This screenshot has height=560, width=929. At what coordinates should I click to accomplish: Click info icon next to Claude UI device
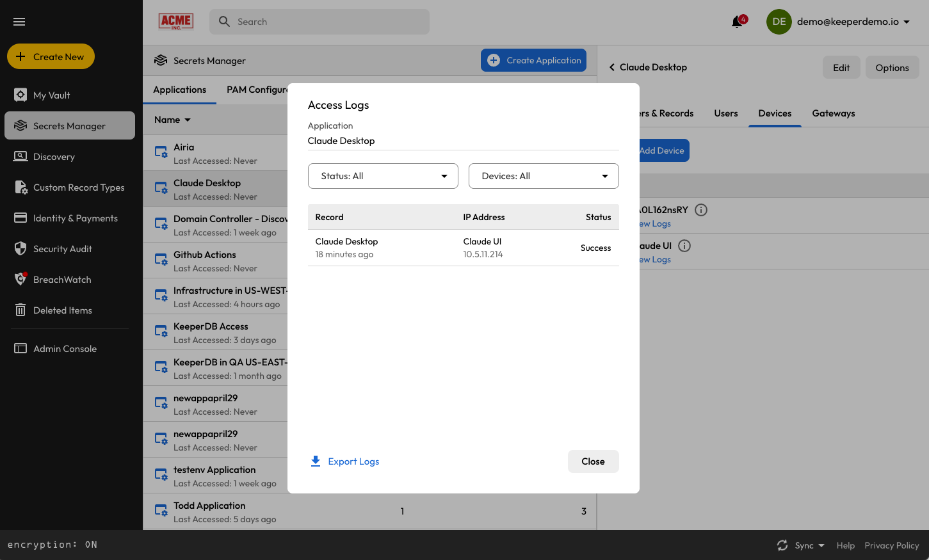684,246
